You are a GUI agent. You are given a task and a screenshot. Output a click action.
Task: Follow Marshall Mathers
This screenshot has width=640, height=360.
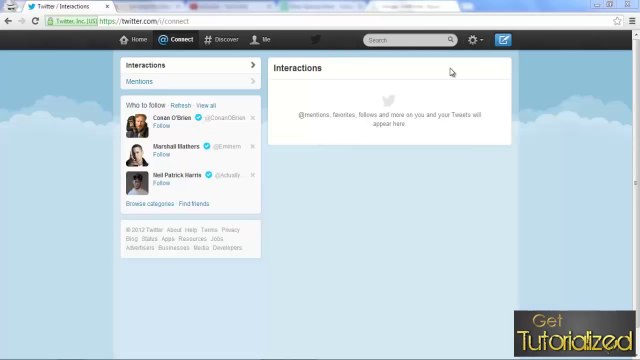(x=161, y=154)
